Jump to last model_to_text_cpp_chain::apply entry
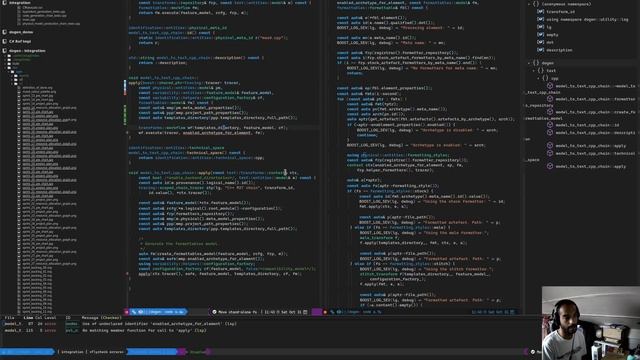 click(x=591, y=166)
